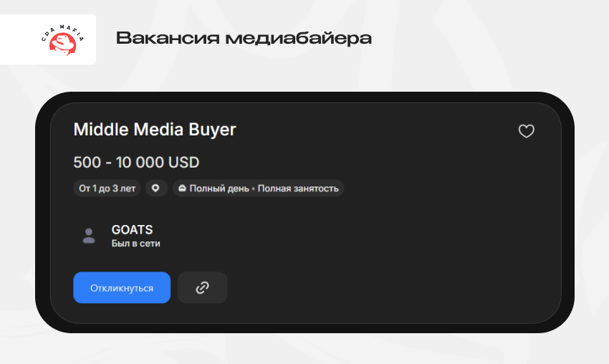The height and width of the screenshot is (364, 609).
Task: Click the location pin tag
Action: click(x=156, y=188)
